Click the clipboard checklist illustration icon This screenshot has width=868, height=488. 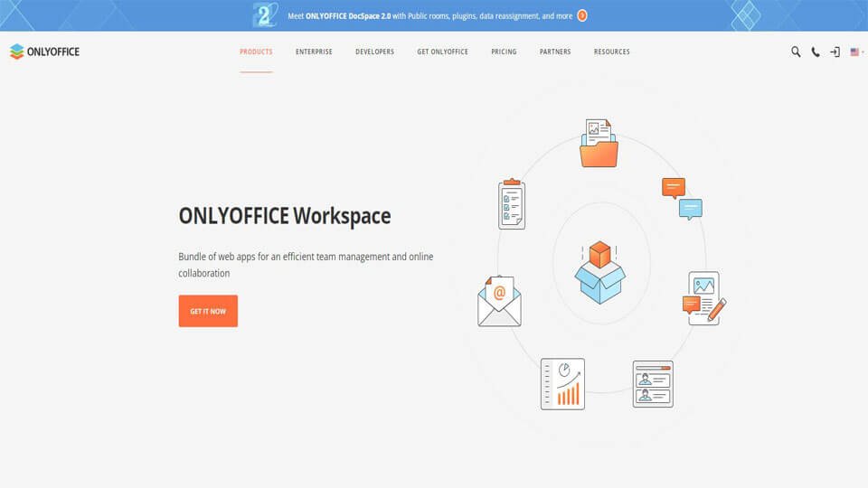coord(512,203)
